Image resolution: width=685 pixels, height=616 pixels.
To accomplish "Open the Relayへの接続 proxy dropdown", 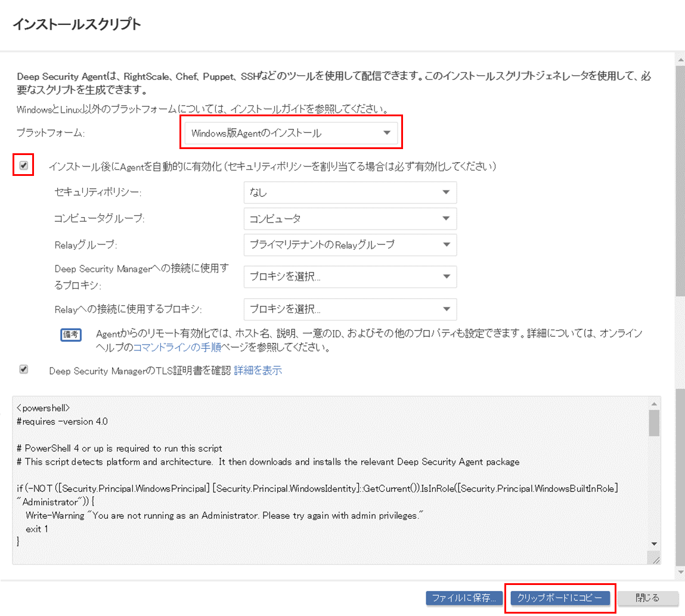I will point(349,309).
